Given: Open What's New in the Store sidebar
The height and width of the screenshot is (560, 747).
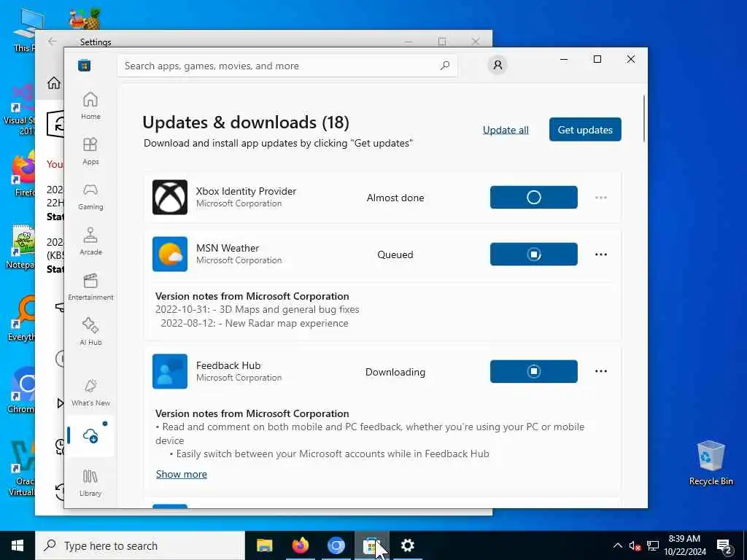Looking at the screenshot, I should 90,393.
